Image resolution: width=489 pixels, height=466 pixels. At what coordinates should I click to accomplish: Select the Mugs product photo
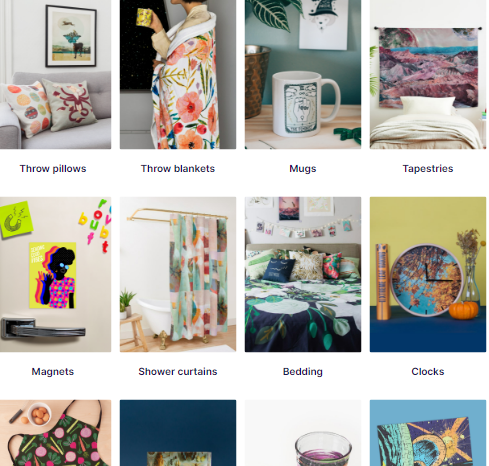303,74
